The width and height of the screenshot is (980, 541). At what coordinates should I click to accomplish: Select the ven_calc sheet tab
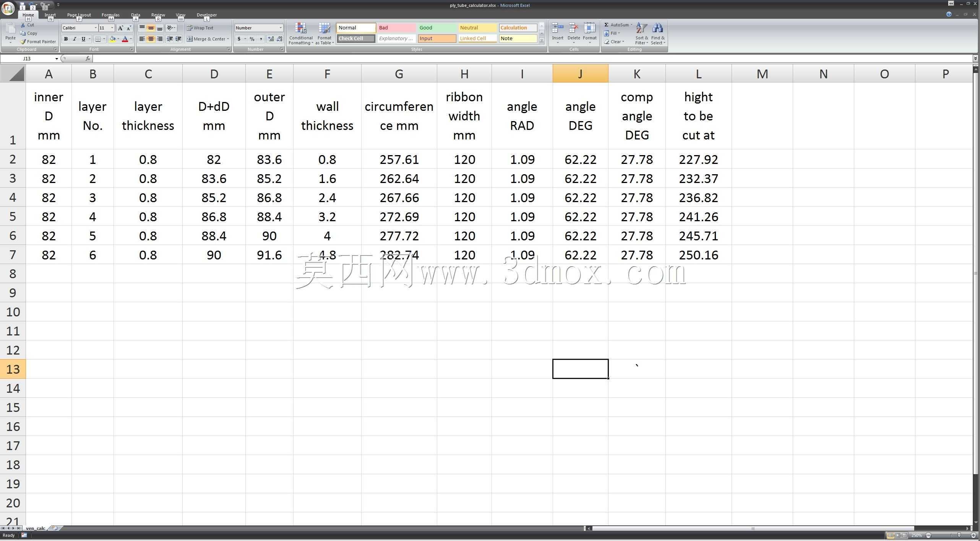coord(36,528)
